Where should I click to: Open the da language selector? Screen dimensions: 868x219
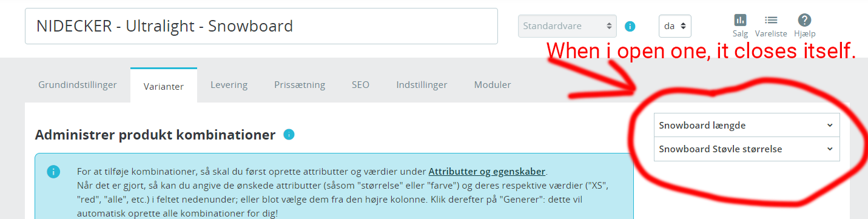(675, 26)
